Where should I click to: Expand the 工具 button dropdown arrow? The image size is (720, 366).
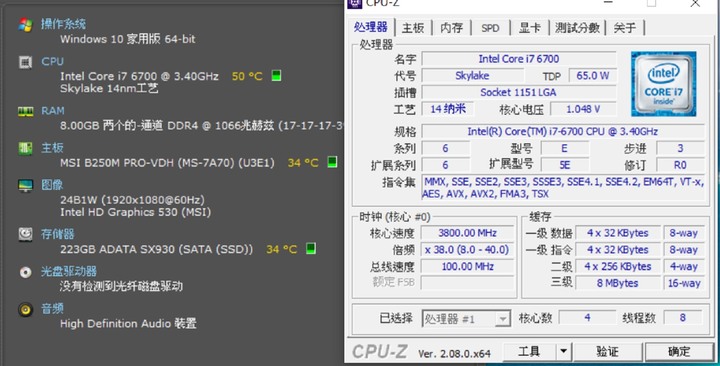point(563,352)
